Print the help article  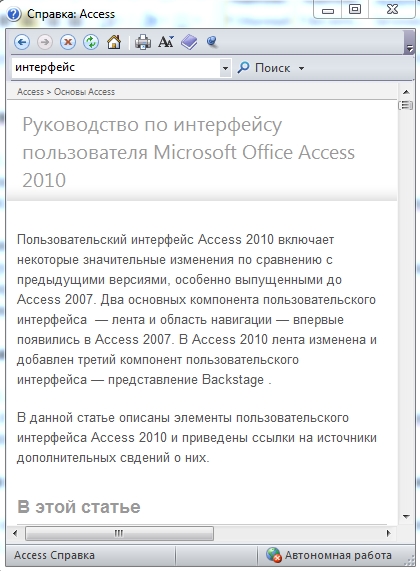pyautogui.click(x=143, y=42)
